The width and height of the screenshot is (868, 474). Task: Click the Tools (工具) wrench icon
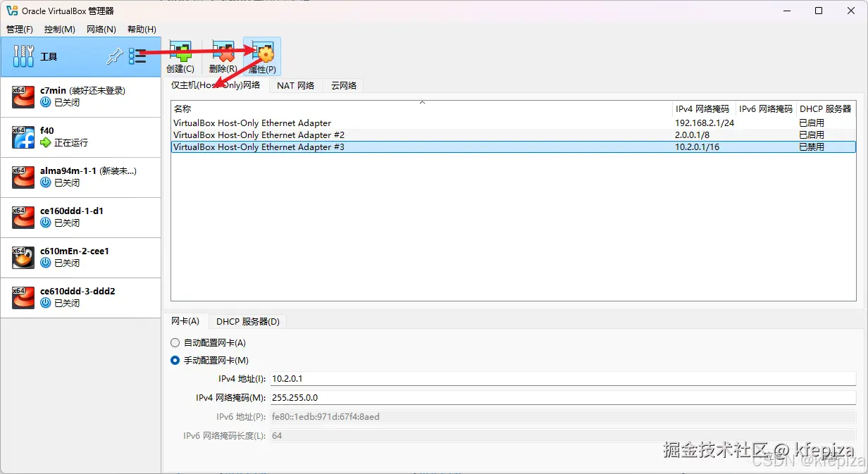tap(23, 56)
